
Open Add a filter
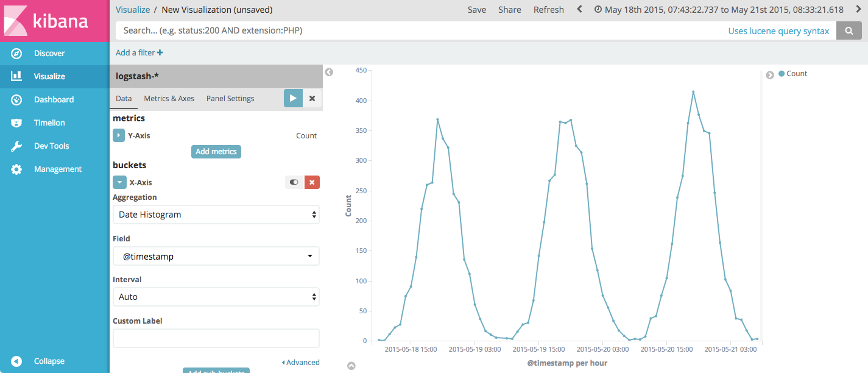coord(139,52)
